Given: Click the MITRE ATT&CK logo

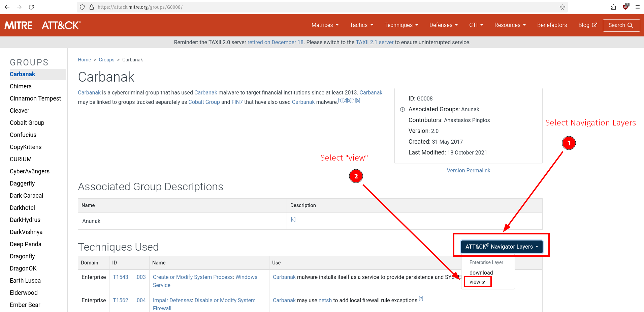Looking at the screenshot, I should [x=42, y=25].
